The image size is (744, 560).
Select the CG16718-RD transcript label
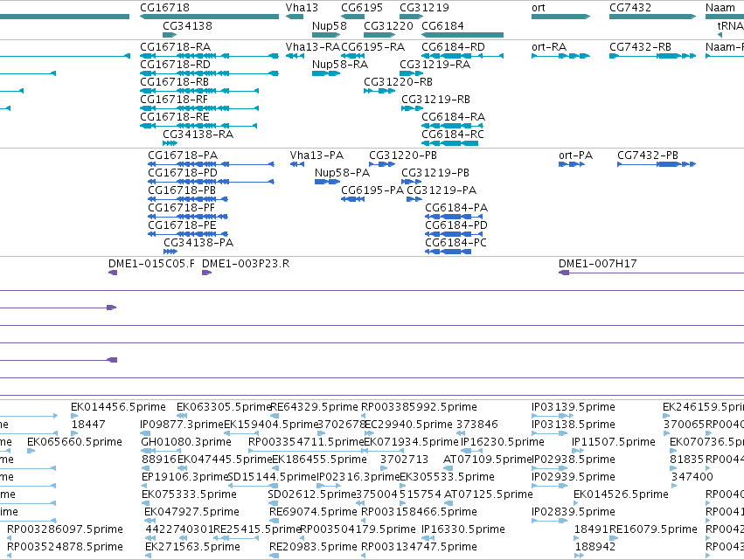[175, 65]
